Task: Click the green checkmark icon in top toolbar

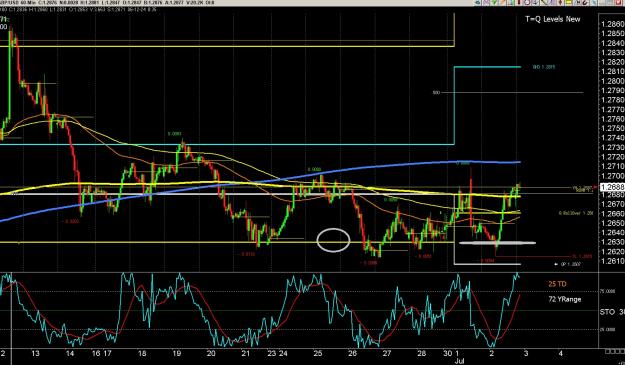Action: point(494,2)
